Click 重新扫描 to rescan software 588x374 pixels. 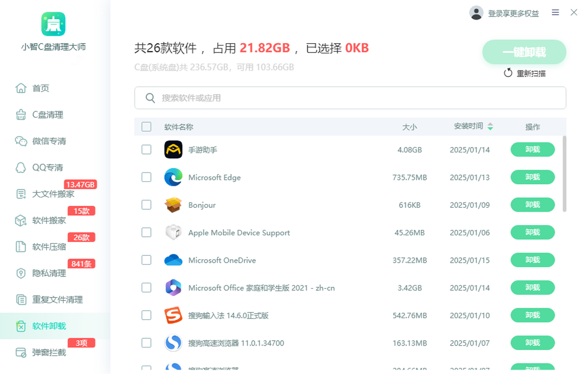pyautogui.click(x=531, y=74)
